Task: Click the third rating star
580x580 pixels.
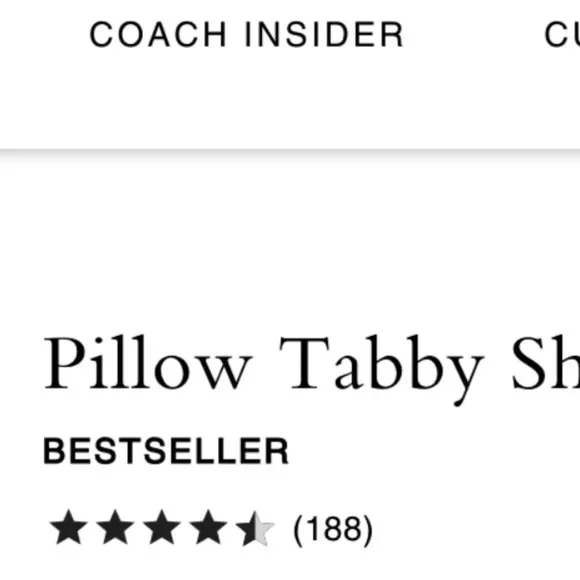Action: coord(162,527)
